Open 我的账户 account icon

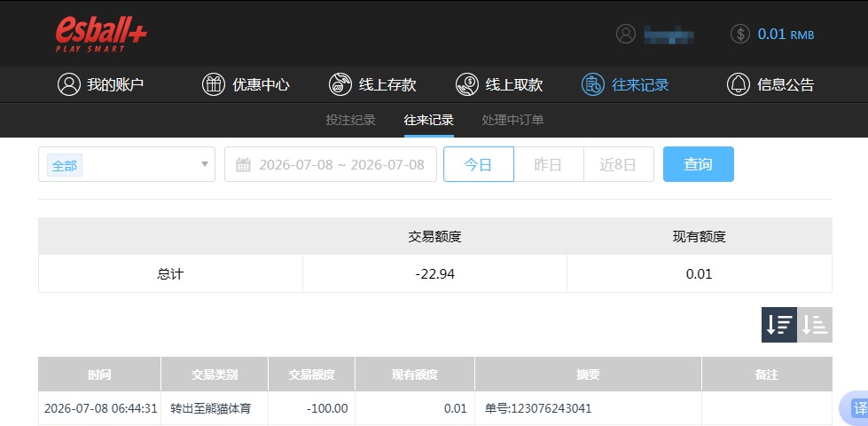(69, 85)
